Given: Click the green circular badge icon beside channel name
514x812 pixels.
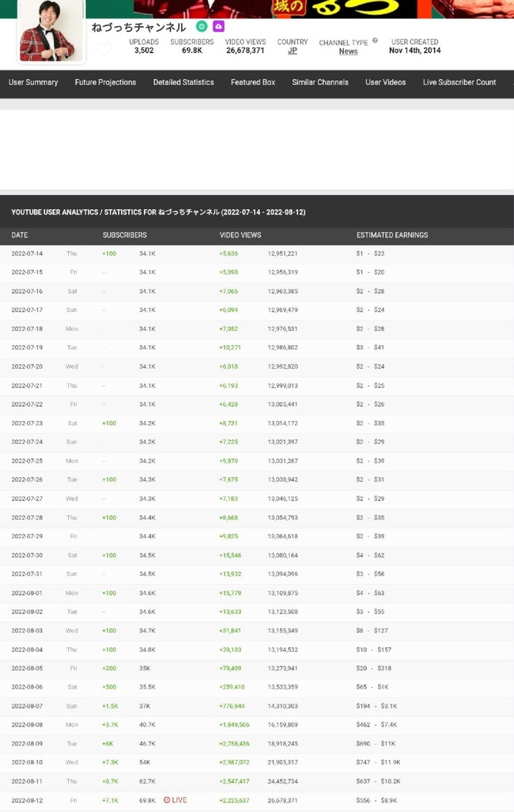Looking at the screenshot, I should click(202, 26).
